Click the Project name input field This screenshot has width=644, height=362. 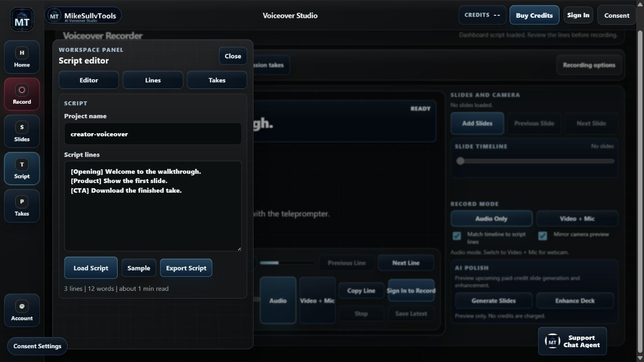coord(153,134)
